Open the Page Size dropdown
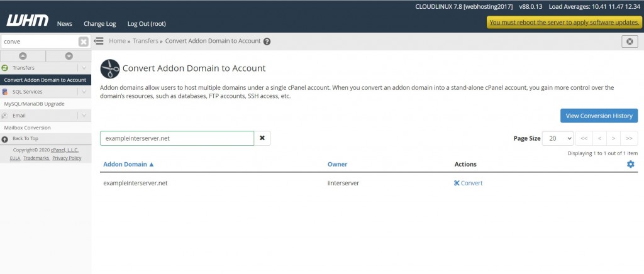The height and width of the screenshot is (274, 644). pos(558,138)
